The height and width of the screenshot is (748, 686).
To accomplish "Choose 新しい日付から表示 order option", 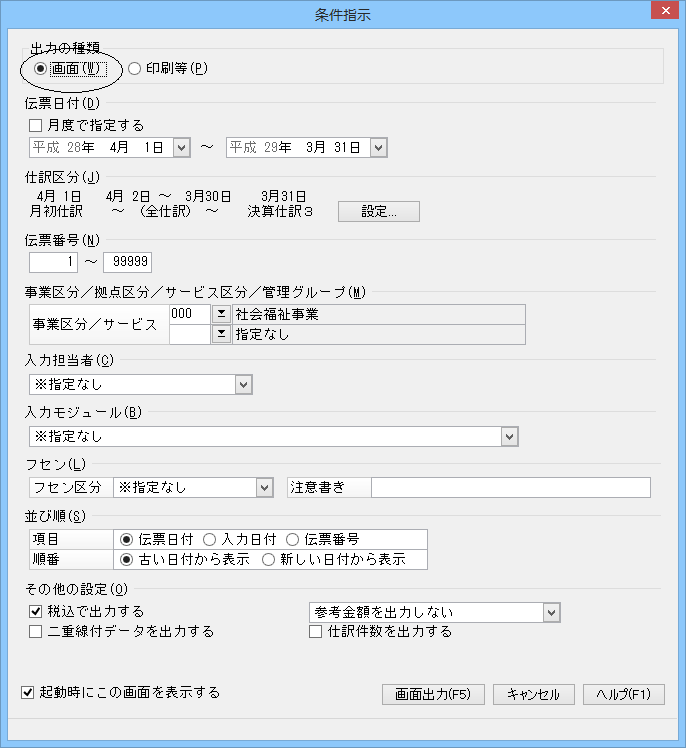I will pyautogui.click(x=268, y=560).
